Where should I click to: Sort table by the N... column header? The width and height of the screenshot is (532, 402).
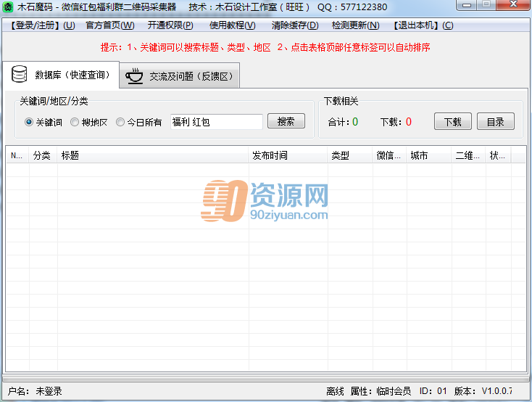tap(17, 155)
